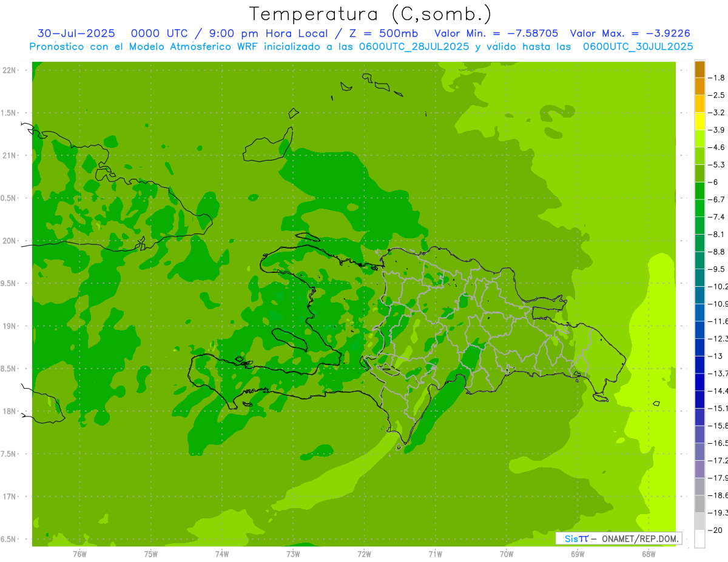Click the -9.5 legend label

point(718,269)
